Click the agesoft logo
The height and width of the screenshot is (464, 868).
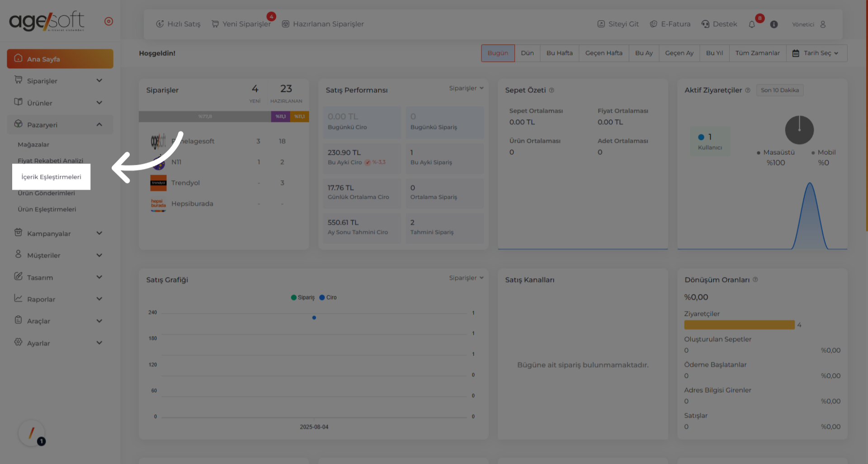47,21
